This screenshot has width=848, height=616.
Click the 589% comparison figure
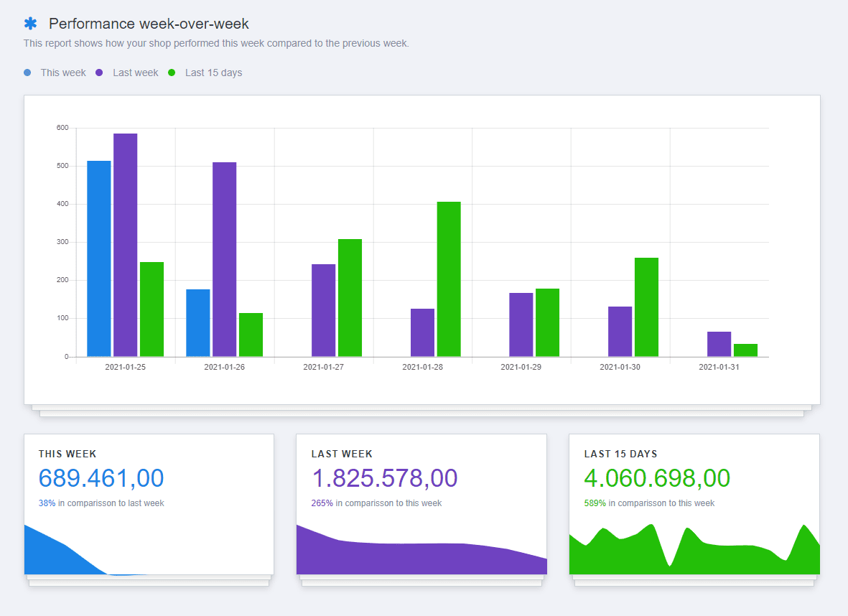pos(595,503)
